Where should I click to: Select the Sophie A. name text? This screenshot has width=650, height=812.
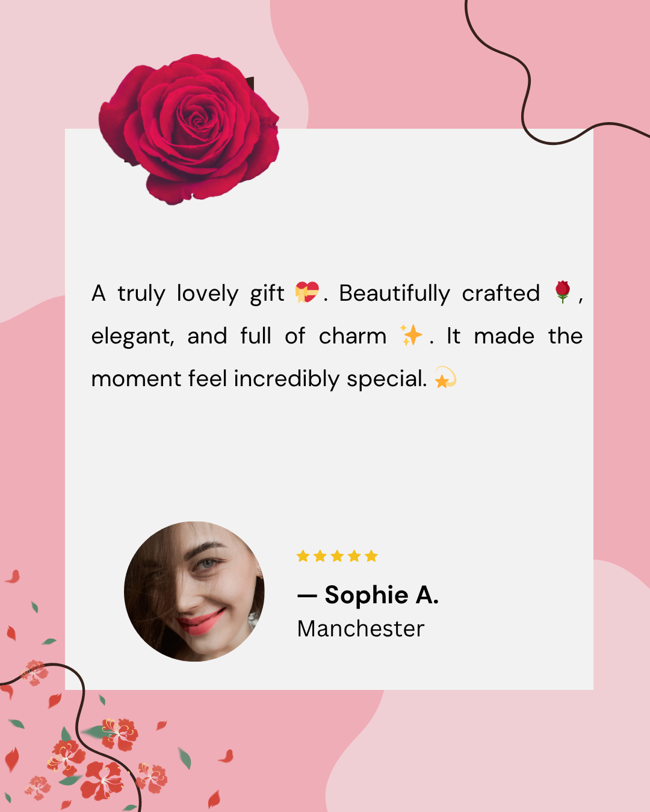click(x=368, y=595)
